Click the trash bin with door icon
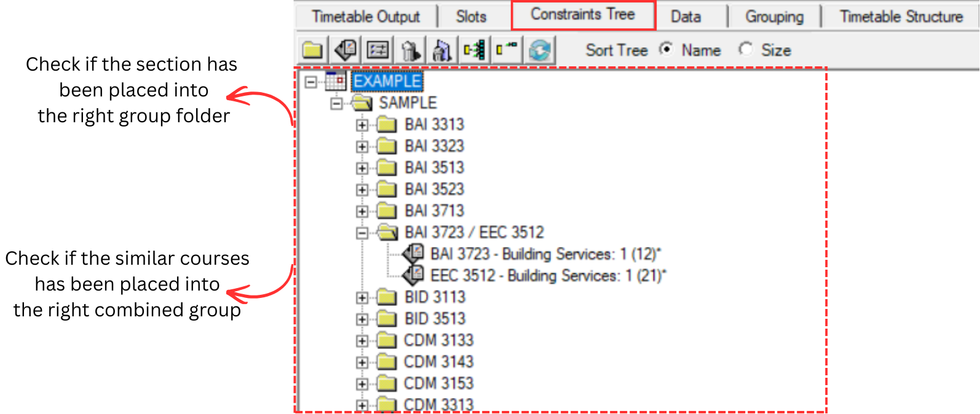 coord(441,50)
